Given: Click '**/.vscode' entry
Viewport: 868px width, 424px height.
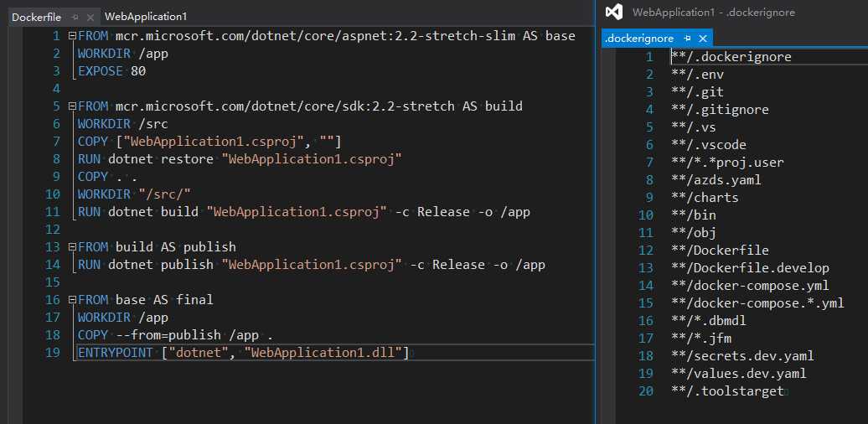Looking at the screenshot, I should [x=708, y=145].
